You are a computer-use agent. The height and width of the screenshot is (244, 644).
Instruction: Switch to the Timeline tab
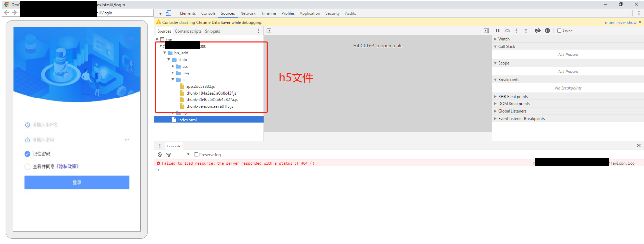point(268,13)
